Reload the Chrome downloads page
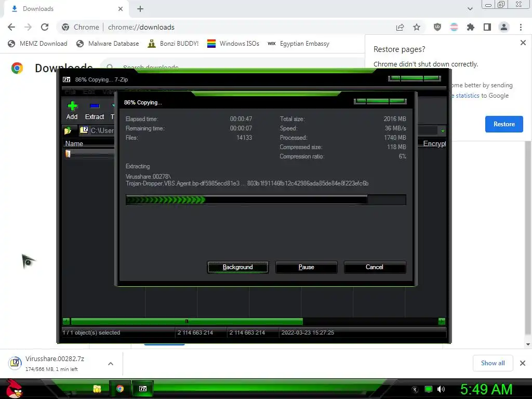 [x=45, y=27]
